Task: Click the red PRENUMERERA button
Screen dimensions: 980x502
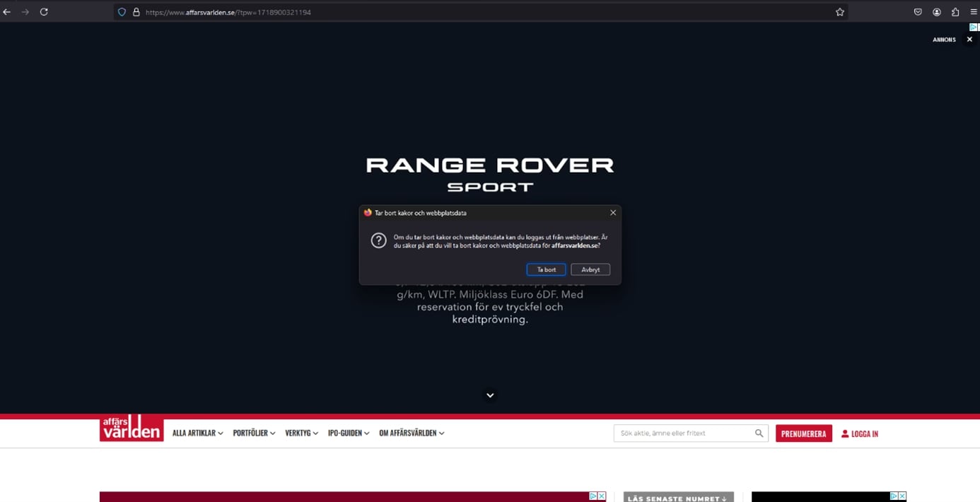Action: tap(804, 433)
